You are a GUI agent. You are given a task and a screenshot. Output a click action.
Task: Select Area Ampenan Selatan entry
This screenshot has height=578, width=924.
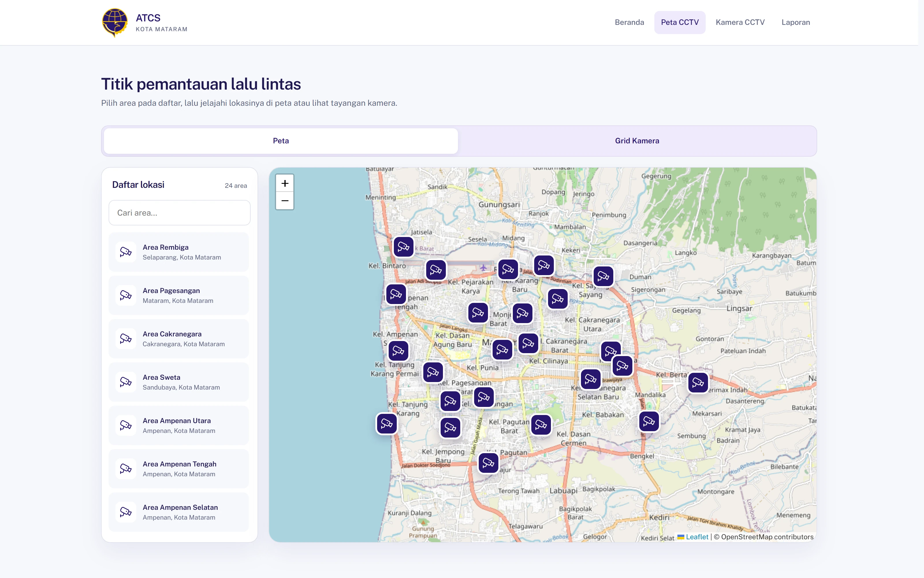click(x=179, y=512)
